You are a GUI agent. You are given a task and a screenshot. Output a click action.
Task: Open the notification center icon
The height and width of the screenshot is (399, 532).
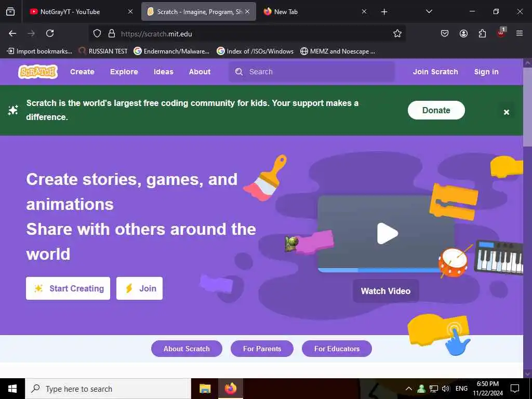(515, 389)
